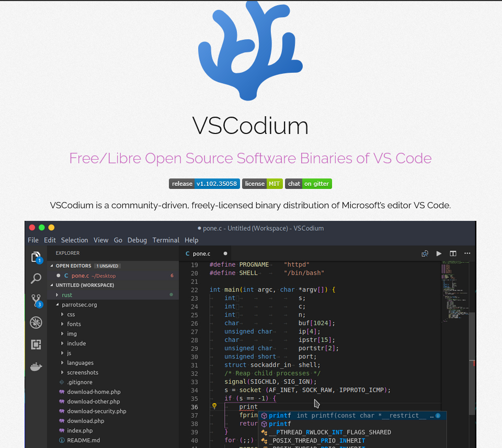502x448 pixels.
Task: Click the lightbulb quick-fix icon on line 36
Action: pyautogui.click(x=214, y=406)
